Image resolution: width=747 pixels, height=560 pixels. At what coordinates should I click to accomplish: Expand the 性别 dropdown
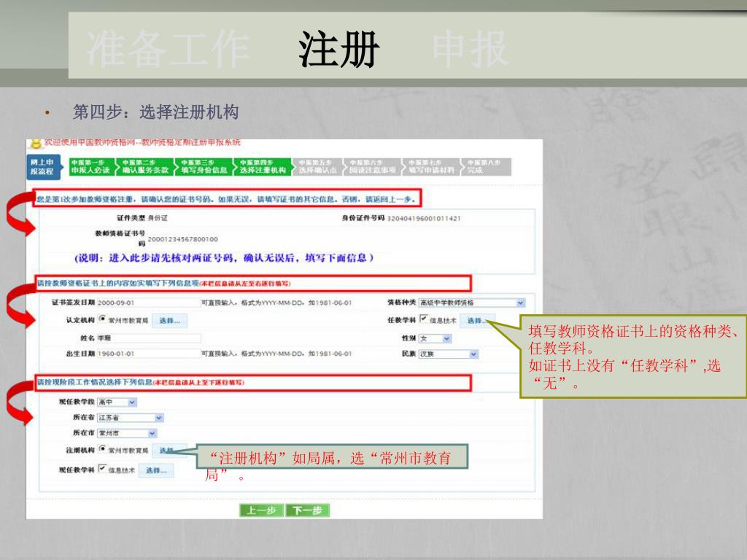tap(446, 338)
